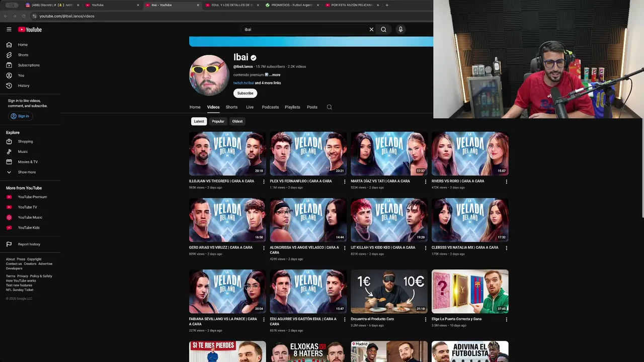
Task: Click browser reload button
Action: pyautogui.click(x=24, y=16)
